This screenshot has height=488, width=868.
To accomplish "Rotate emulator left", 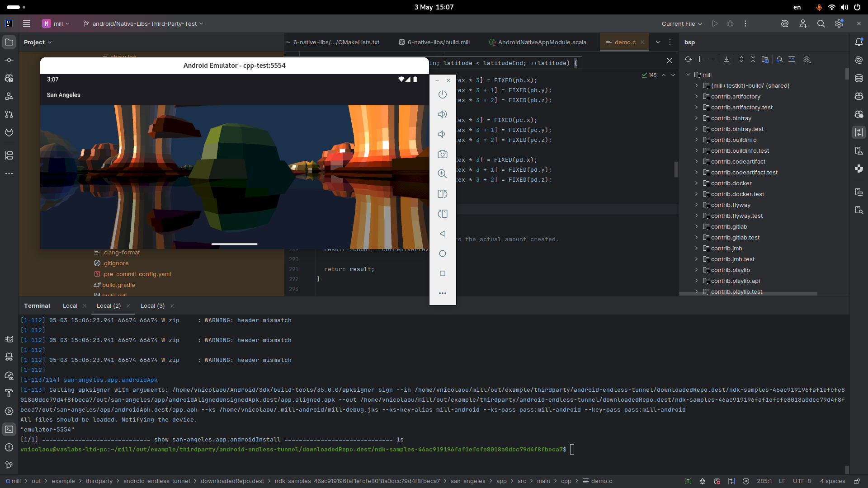I will click(x=443, y=194).
